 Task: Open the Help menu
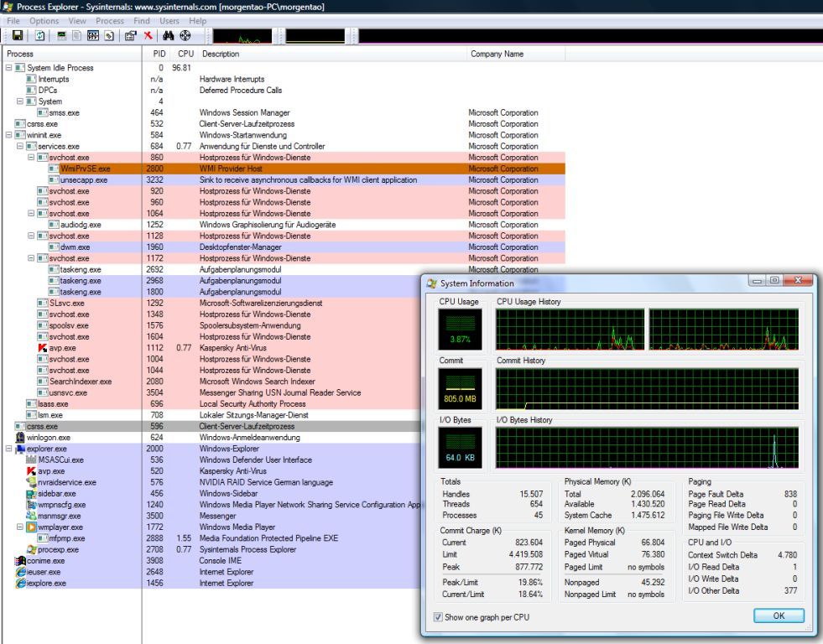click(198, 21)
